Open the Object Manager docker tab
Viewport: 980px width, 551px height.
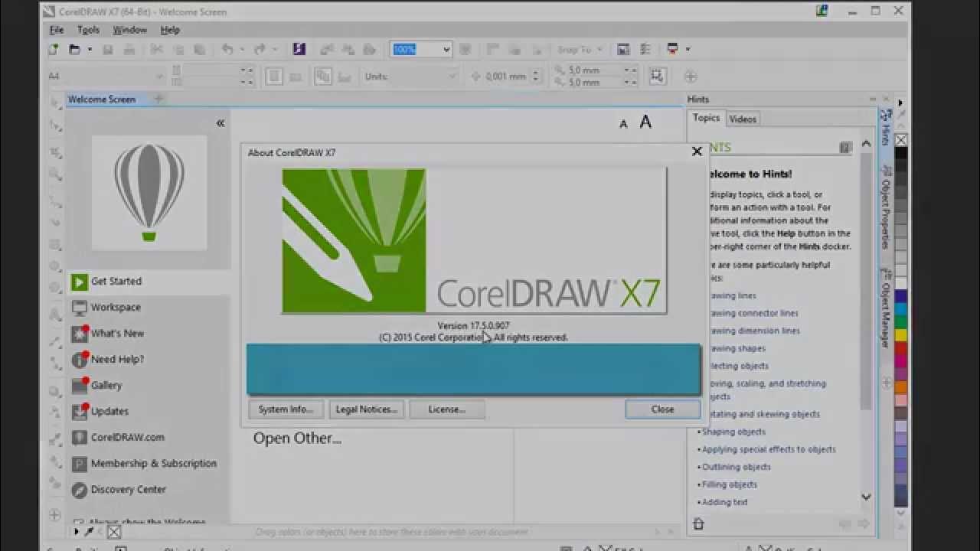point(885,308)
